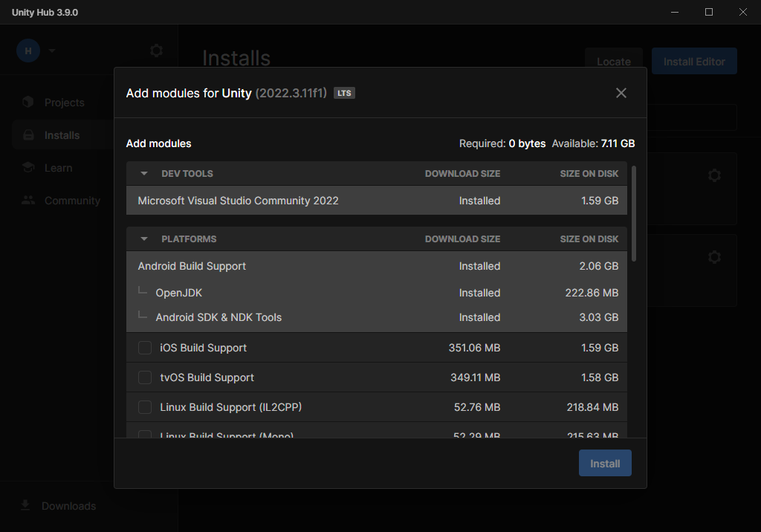This screenshot has height=532, width=761.
Task: Click the LTS badge
Action: (344, 93)
